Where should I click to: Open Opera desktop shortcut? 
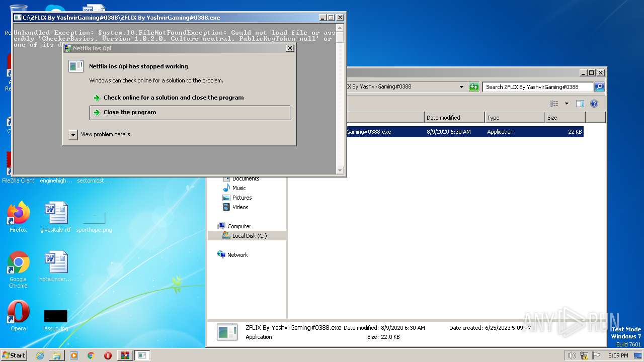tap(18, 316)
